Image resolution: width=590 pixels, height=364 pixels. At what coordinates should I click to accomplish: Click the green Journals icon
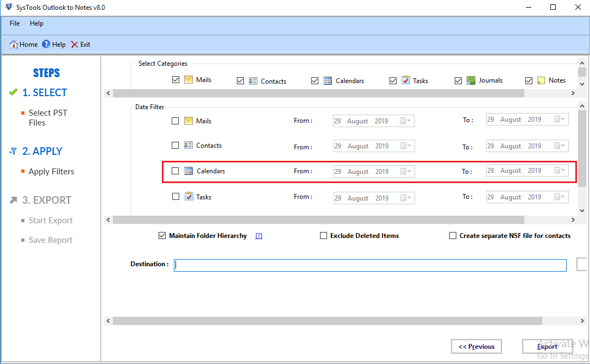[470, 80]
